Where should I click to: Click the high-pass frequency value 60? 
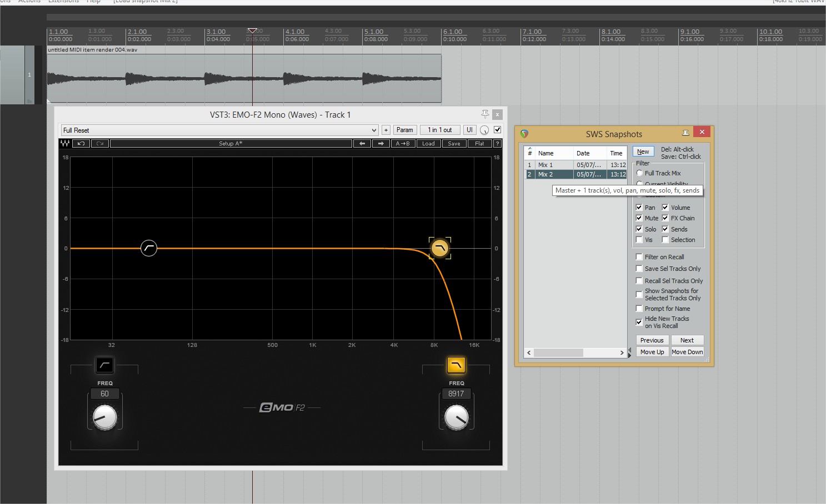pos(104,394)
